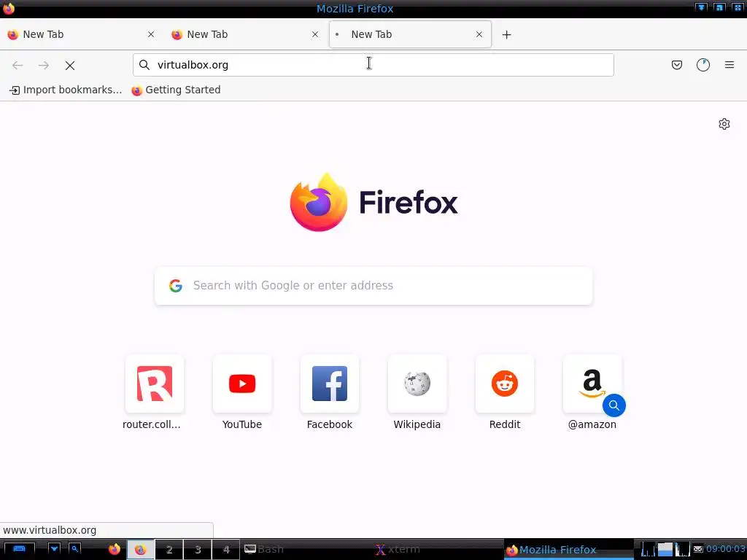Open Getting Started bookmark
The image size is (747, 560).
coord(176,90)
